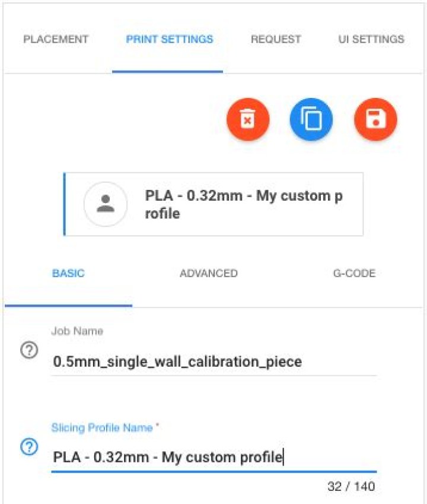Image resolution: width=427 pixels, height=504 pixels.
Task: Click the Slicing Profile Name text field
Action: [x=213, y=458]
